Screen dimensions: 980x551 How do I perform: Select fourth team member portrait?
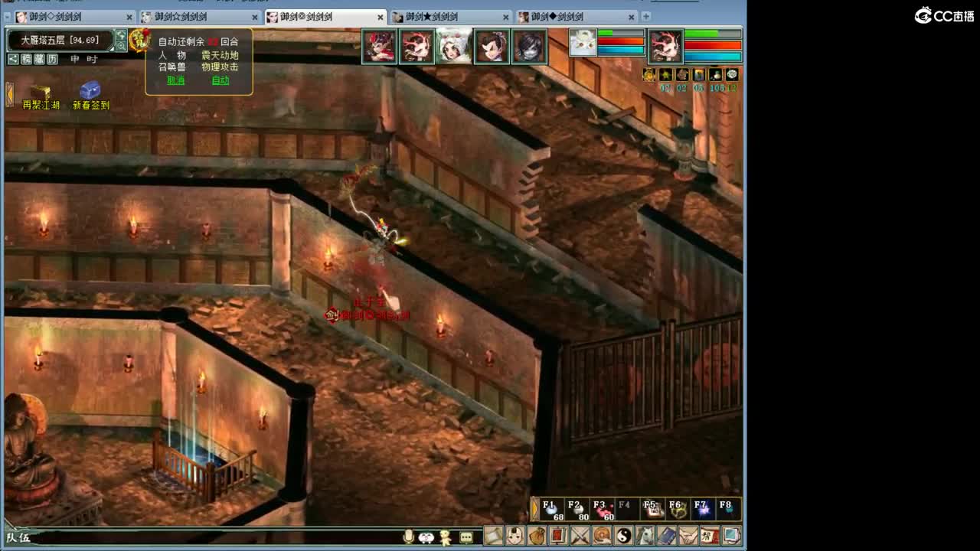[x=492, y=47]
